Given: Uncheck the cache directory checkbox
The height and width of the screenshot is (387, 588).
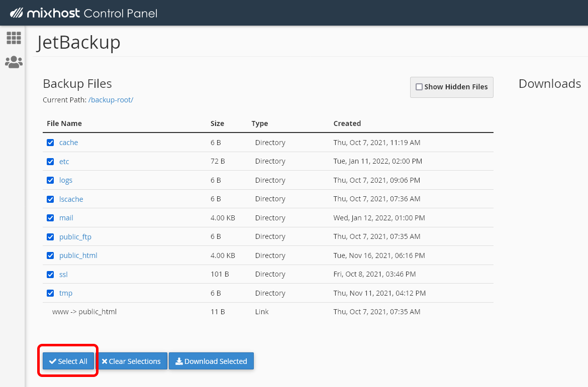Looking at the screenshot, I should click(50, 143).
